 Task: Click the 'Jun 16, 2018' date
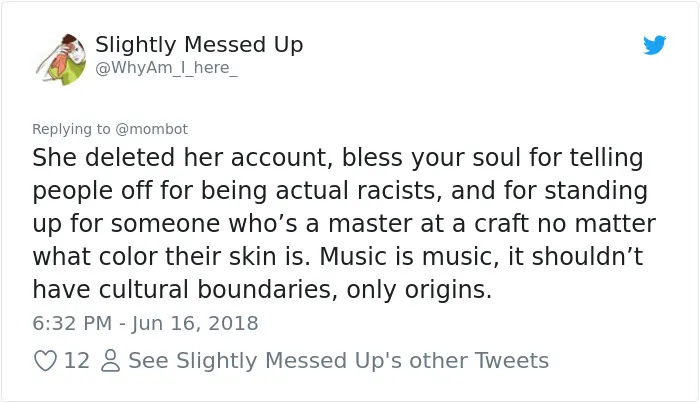tap(195, 324)
